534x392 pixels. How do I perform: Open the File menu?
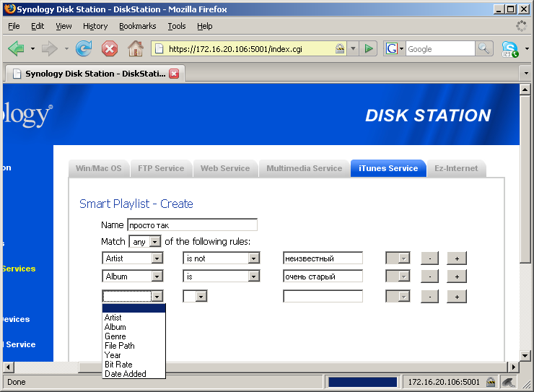pos(14,26)
